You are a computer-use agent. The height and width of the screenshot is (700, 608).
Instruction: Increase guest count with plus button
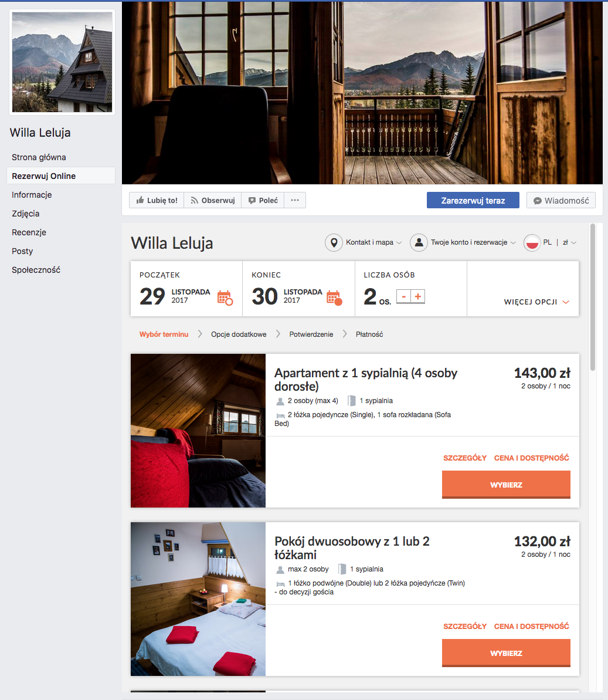(418, 296)
